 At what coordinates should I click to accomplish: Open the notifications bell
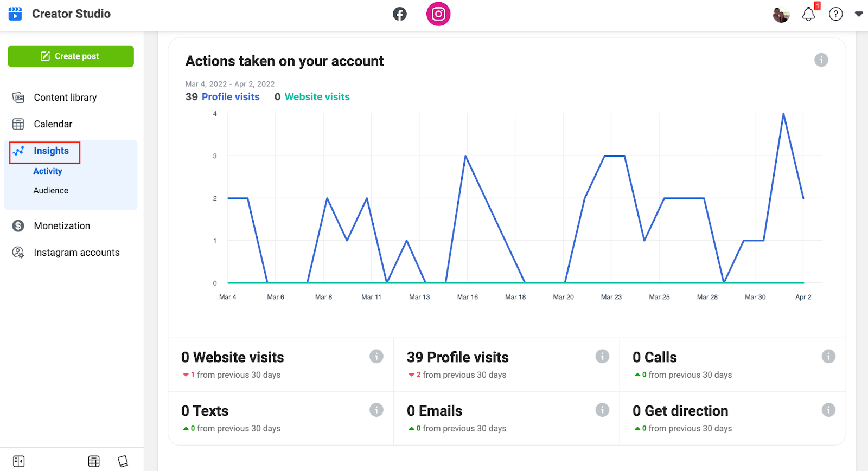[809, 14]
